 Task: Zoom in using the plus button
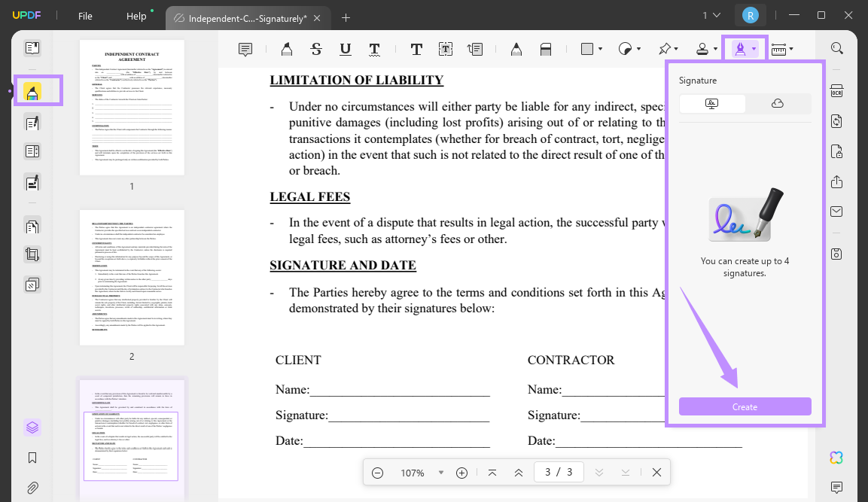[x=461, y=472]
